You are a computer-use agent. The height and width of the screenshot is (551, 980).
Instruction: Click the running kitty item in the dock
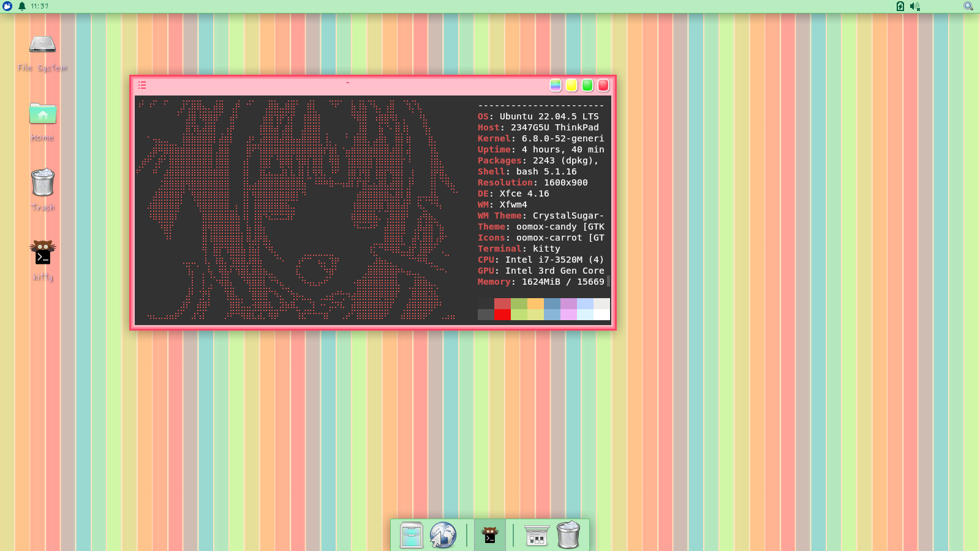tap(489, 535)
